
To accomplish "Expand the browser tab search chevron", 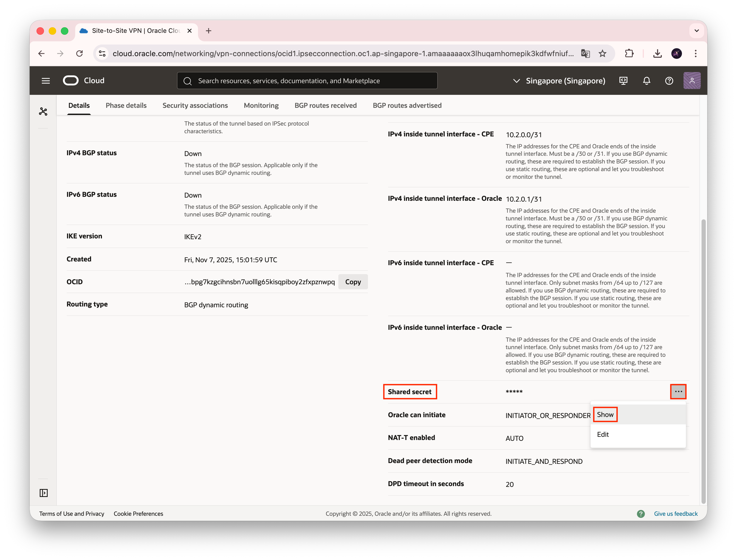I will tap(696, 31).
